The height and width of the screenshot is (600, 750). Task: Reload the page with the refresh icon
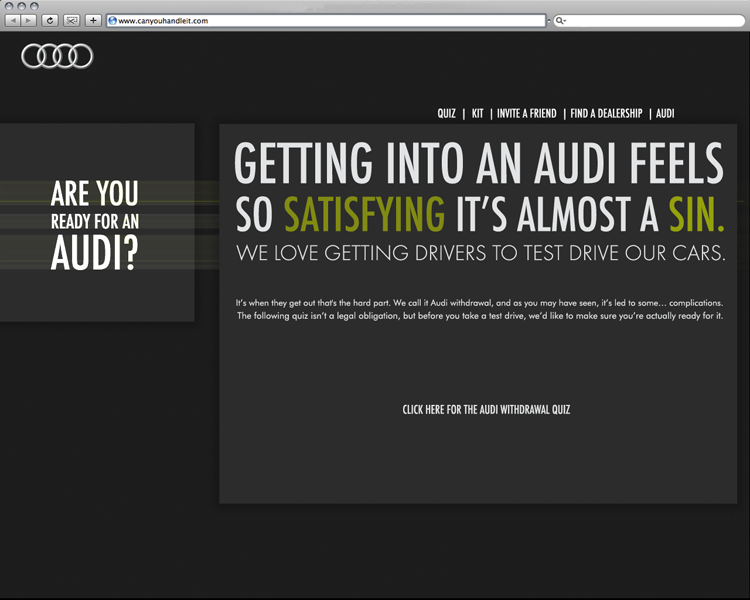pos(50,21)
